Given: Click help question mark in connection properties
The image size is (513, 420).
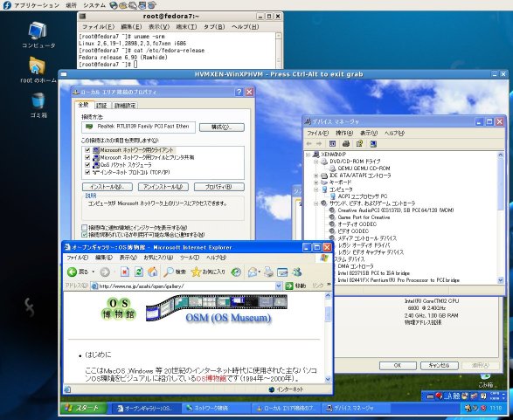Looking at the screenshot, I should (239, 92).
